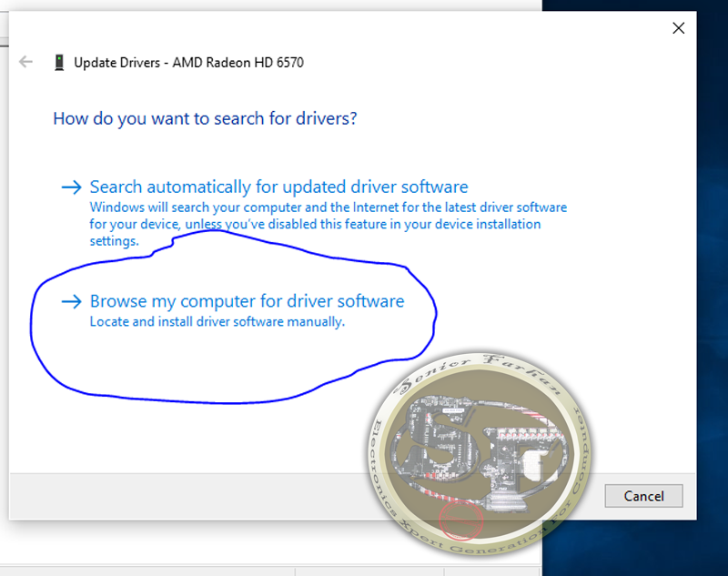This screenshot has height=576, width=728.
Task: Click the device icon beside Update Drivers title
Action: point(59,62)
